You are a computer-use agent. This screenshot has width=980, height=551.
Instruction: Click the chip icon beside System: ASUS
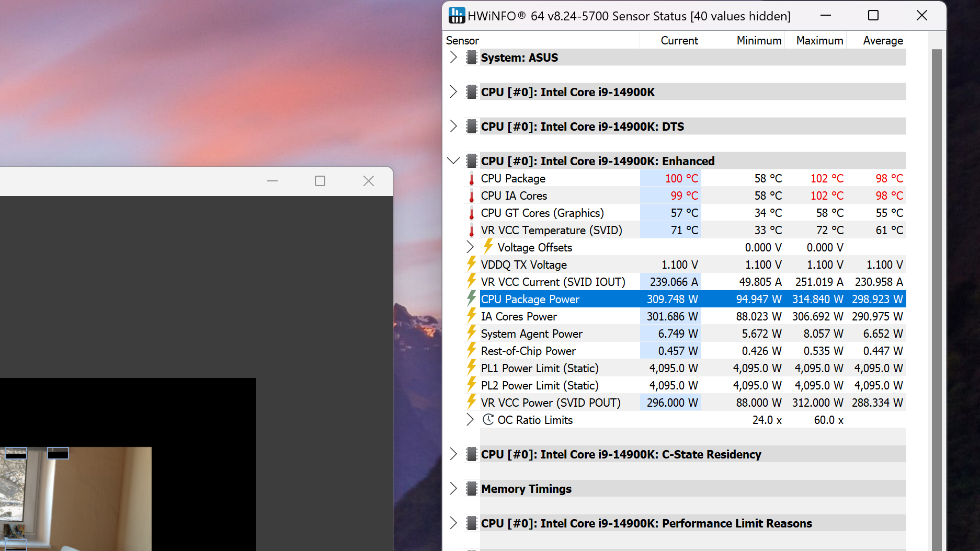pos(472,58)
